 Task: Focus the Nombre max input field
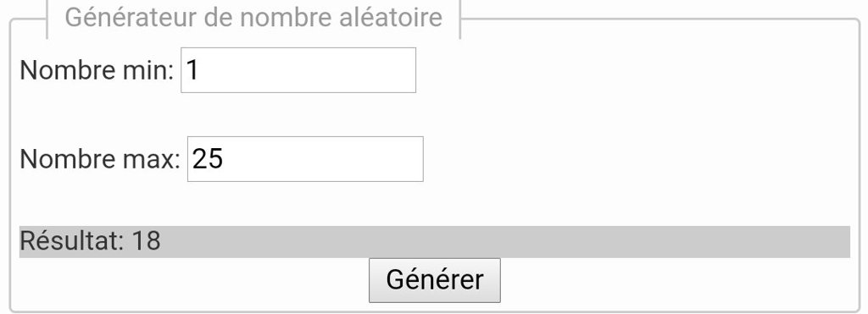tap(305, 159)
